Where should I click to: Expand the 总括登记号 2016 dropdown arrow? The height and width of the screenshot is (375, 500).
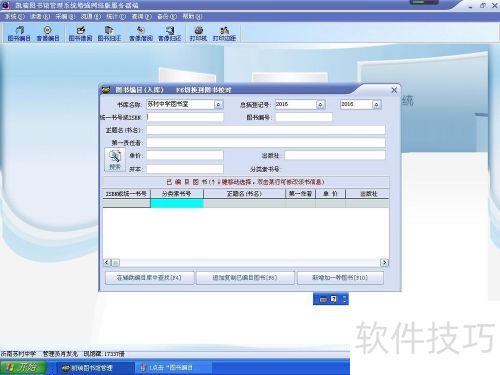pyautogui.click(x=320, y=105)
